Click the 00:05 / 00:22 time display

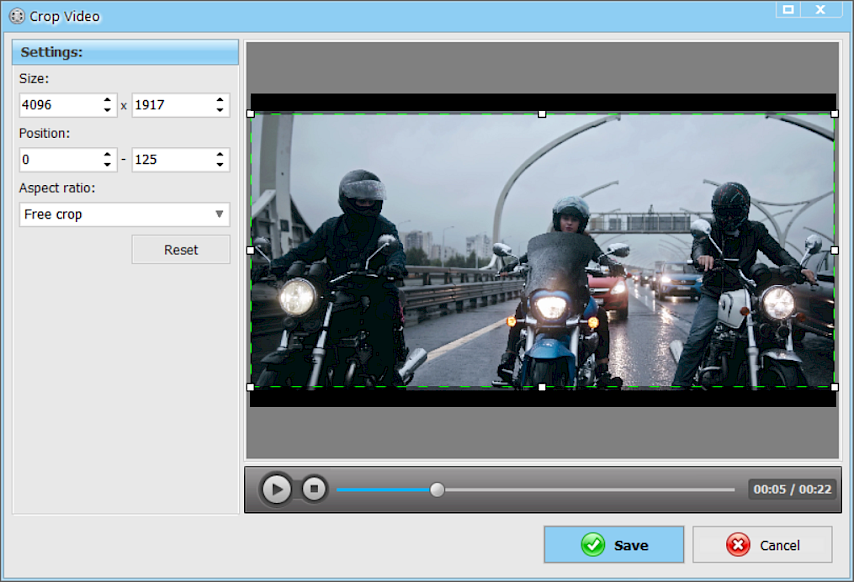(x=792, y=489)
